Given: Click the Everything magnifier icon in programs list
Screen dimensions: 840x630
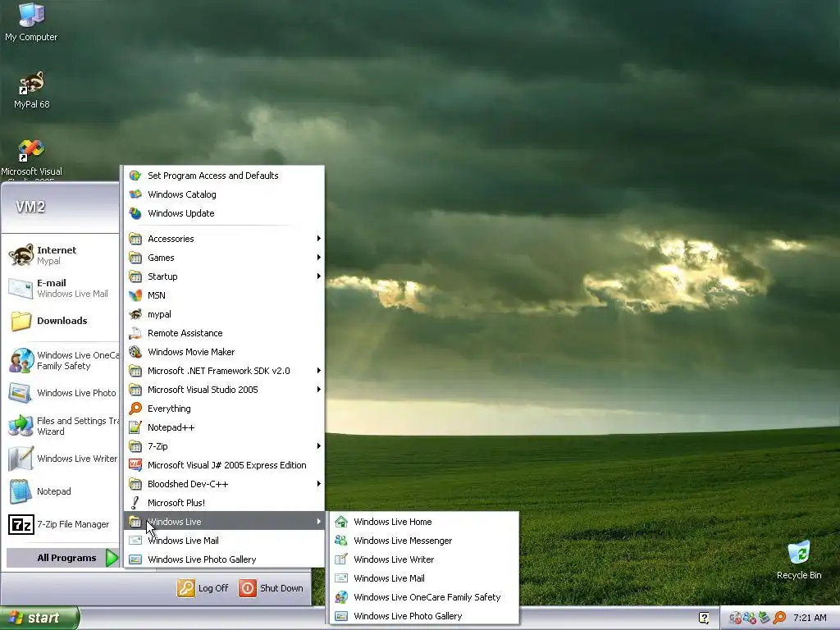Looking at the screenshot, I should 135,409.
